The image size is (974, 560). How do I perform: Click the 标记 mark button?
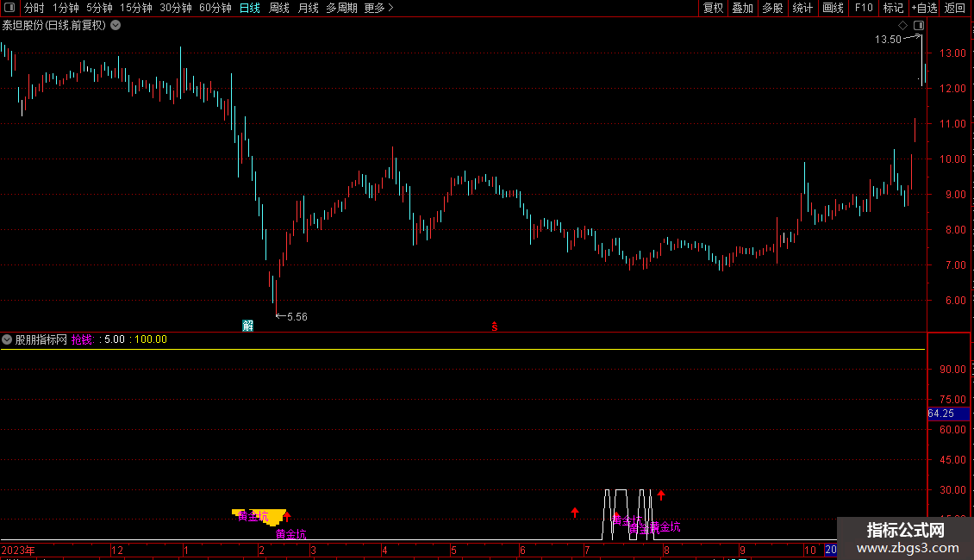coord(893,8)
